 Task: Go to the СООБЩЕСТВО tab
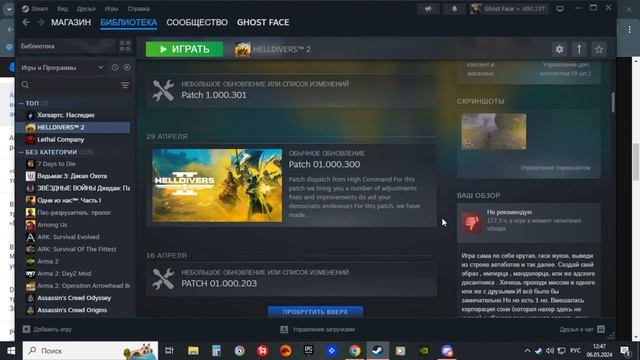point(197,22)
